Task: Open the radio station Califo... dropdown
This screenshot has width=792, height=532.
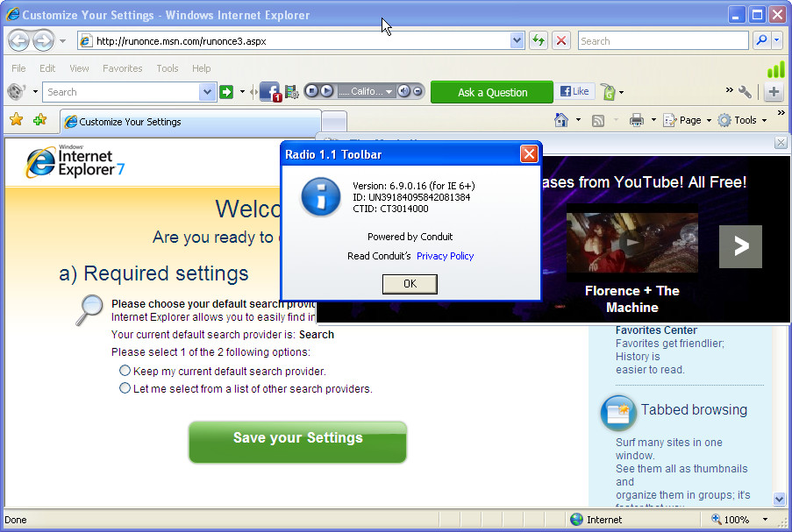Action: [x=389, y=92]
